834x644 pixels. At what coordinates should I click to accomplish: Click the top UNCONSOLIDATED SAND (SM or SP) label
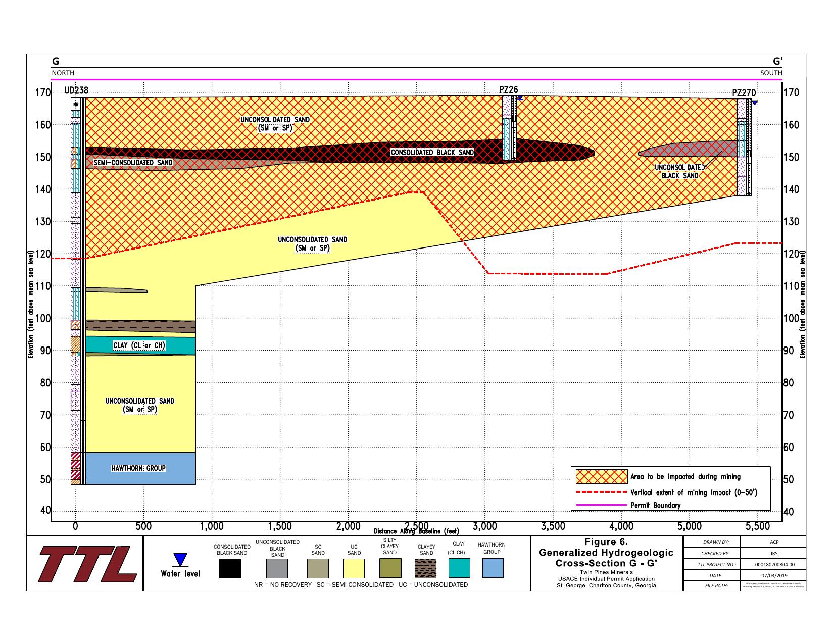275,124
